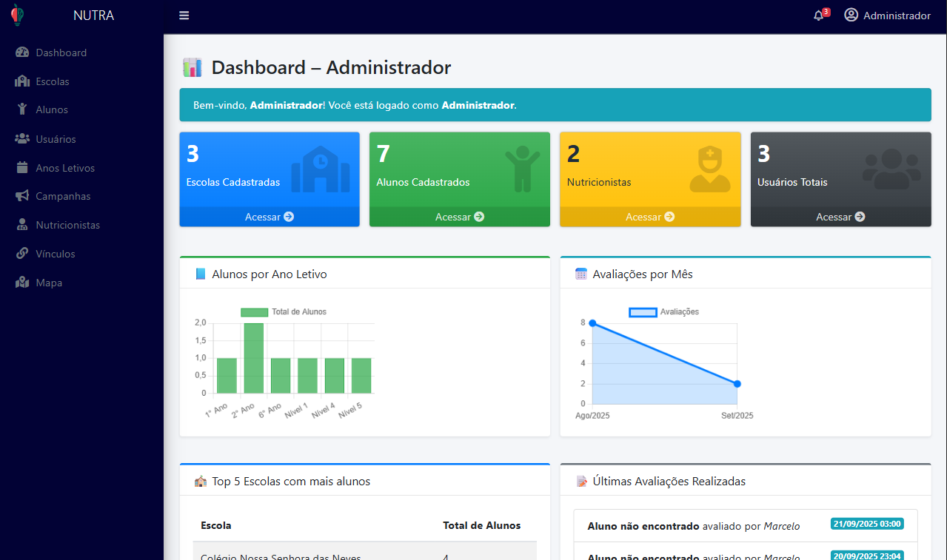Click the NUTRA apple logo

[17, 15]
